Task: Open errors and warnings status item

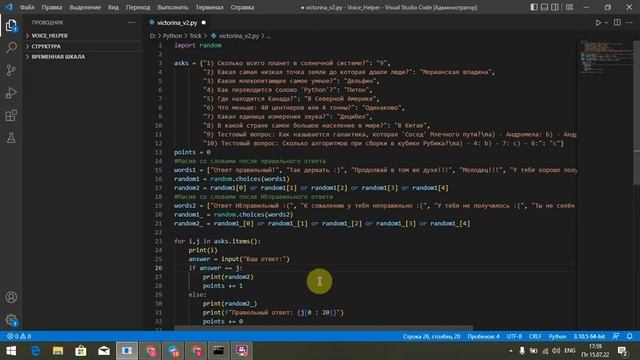Action: 19,336
